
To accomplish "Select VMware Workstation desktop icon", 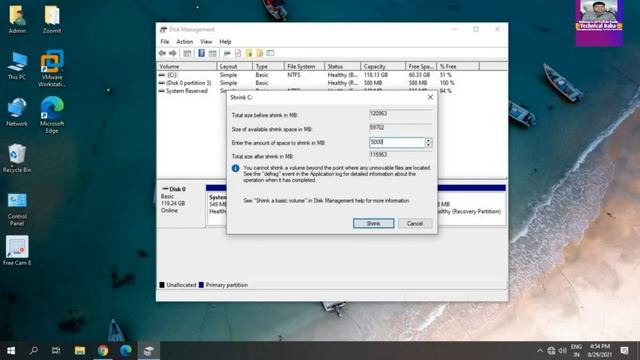I will [52, 69].
